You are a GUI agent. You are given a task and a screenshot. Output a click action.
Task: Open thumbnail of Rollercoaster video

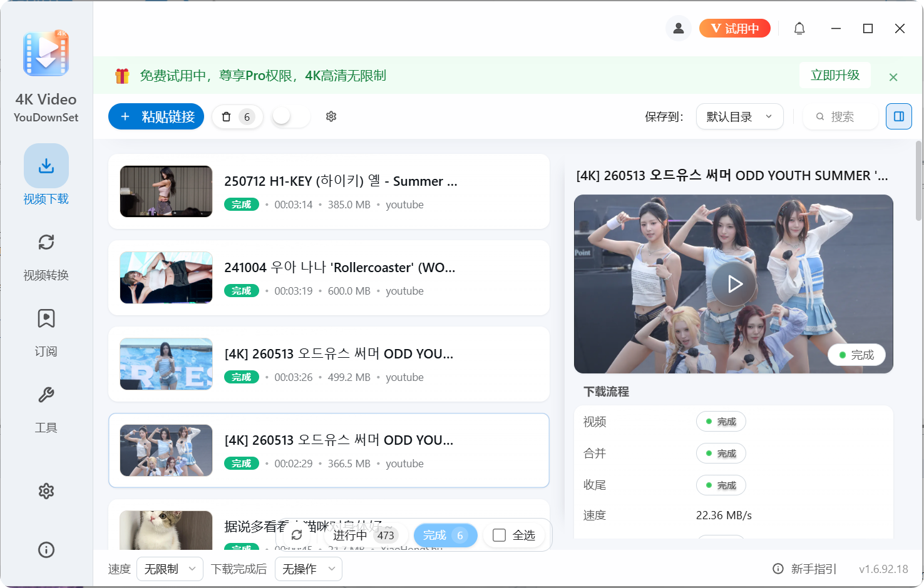[x=166, y=278]
